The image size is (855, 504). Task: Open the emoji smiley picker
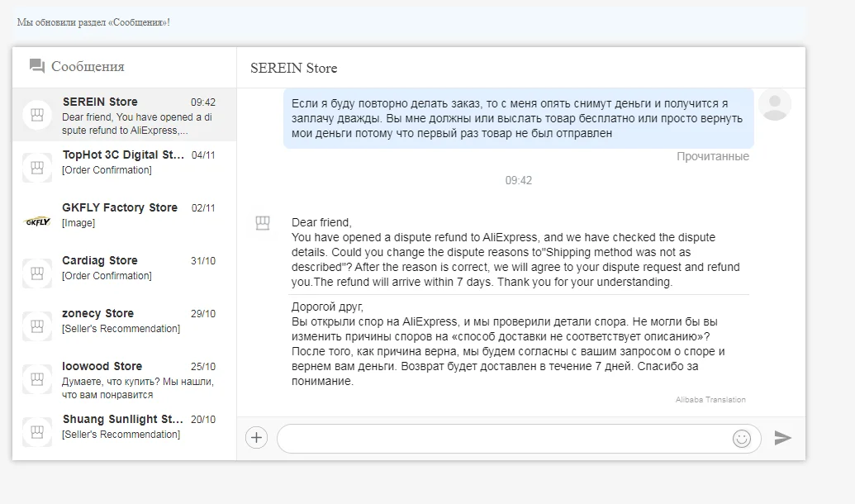pos(742,439)
